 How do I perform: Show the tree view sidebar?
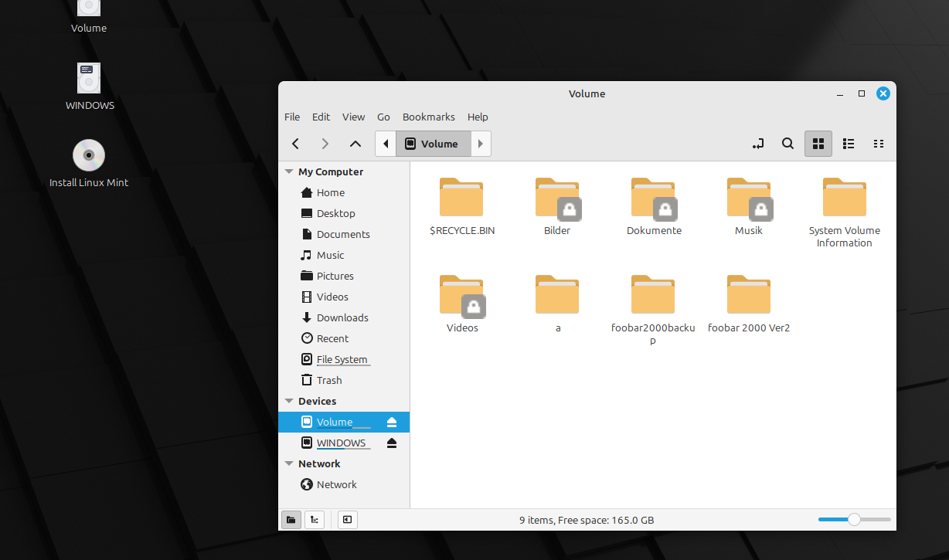(x=315, y=520)
